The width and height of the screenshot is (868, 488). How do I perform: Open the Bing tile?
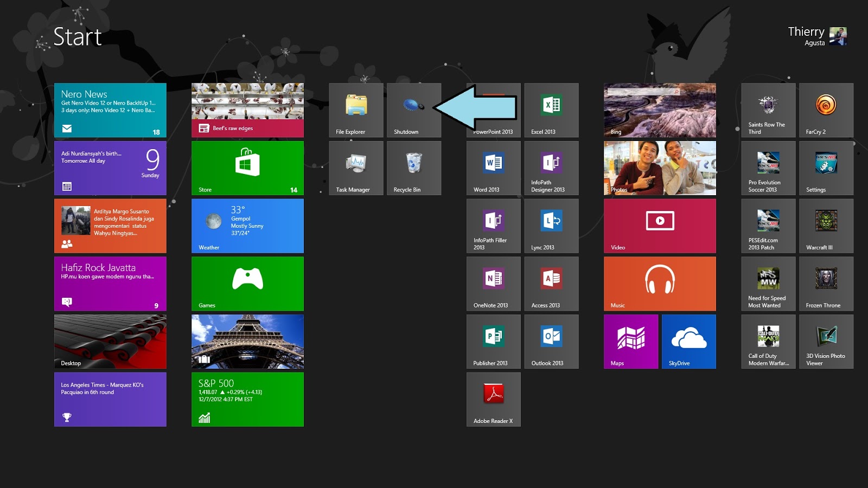click(660, 110)
